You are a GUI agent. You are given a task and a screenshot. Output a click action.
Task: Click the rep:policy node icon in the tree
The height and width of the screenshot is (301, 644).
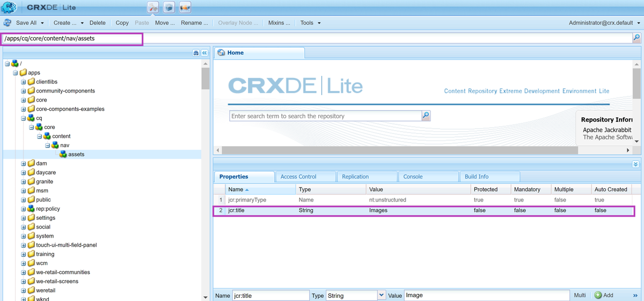(x=31, y=209)
